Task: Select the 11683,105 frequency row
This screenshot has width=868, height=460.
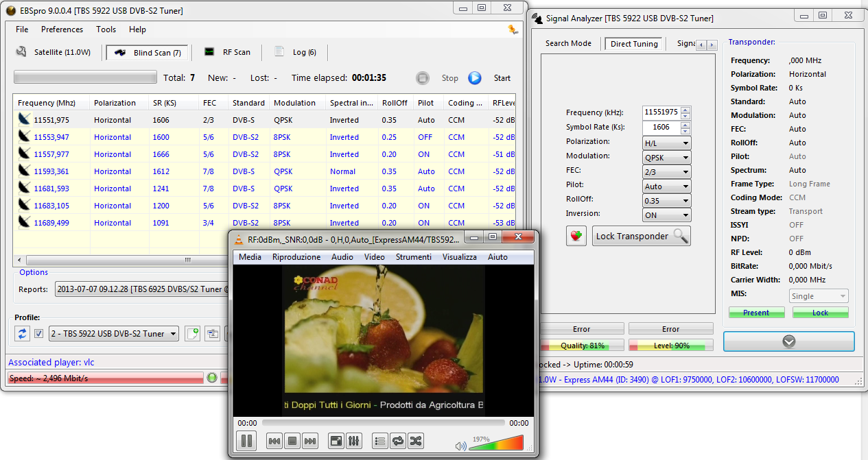Action: pyautogui.click(x=265, y=206)
